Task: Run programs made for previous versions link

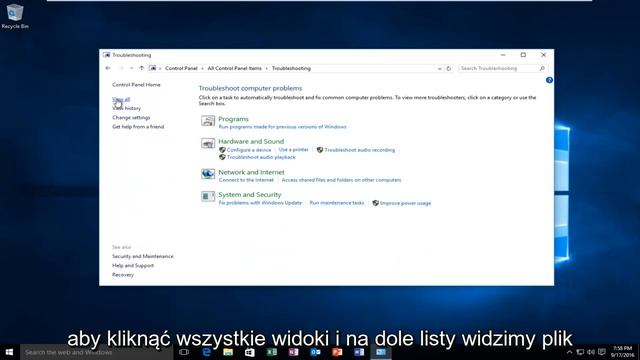Action: pos(282,127)
